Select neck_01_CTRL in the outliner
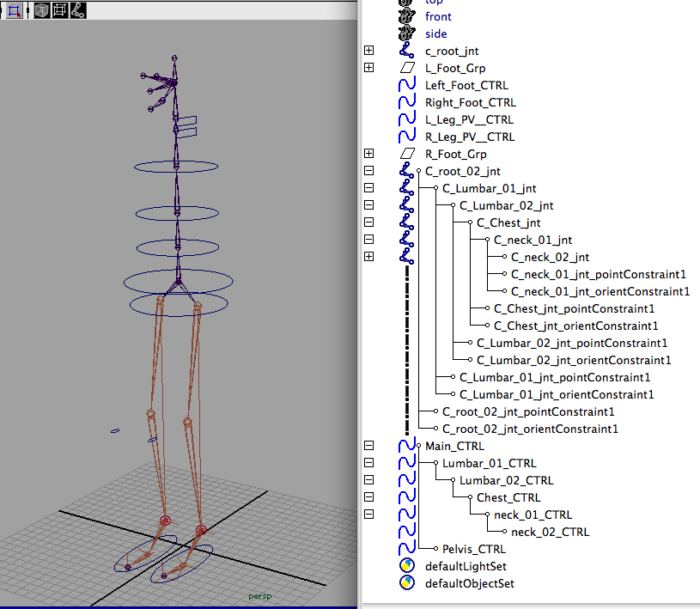 click(533, 515)
